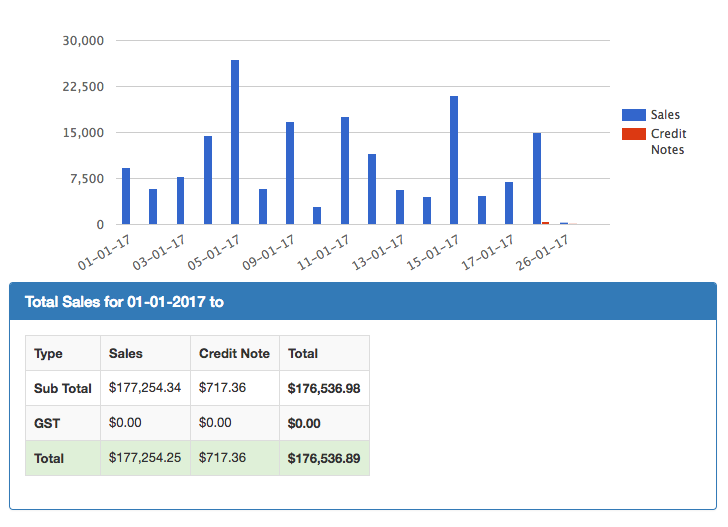Click the small red credit notes bar
The image size is (728, 527).
tap(545, 222)
